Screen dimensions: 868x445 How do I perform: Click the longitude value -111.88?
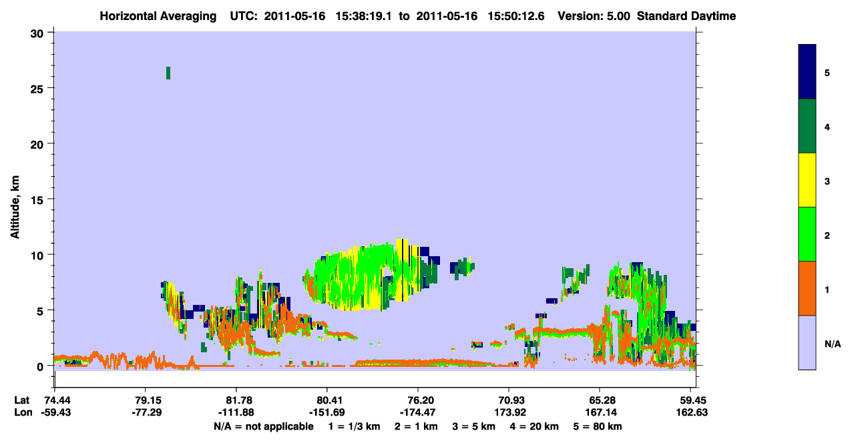click(x=236, y=412)
